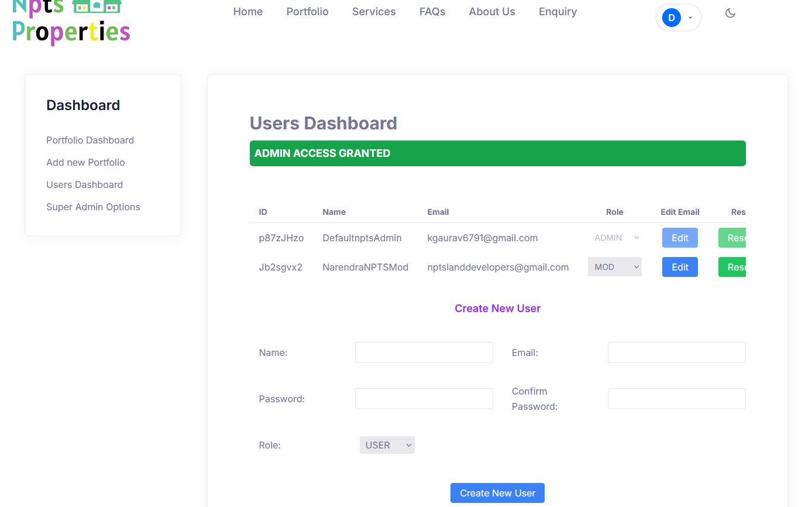Select the ID p87zJHzo cell
Screen dimensions: 812x507
tap(281, 238)
